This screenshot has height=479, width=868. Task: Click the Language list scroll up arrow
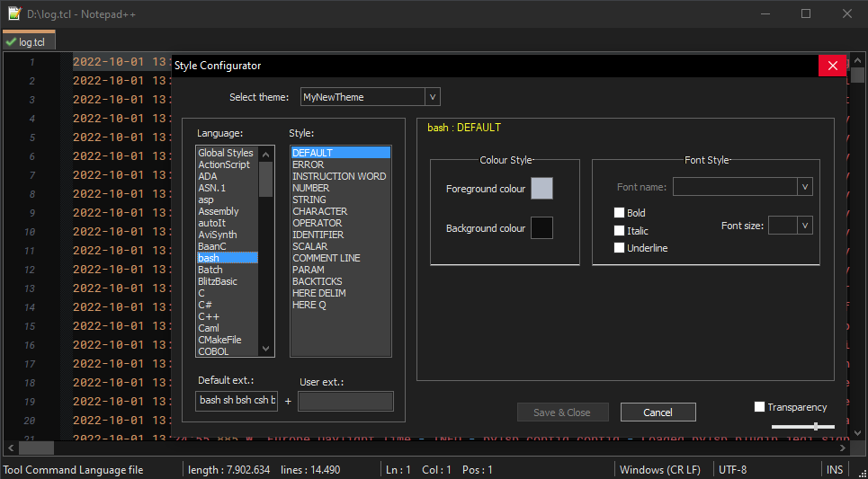pos(265,155)
